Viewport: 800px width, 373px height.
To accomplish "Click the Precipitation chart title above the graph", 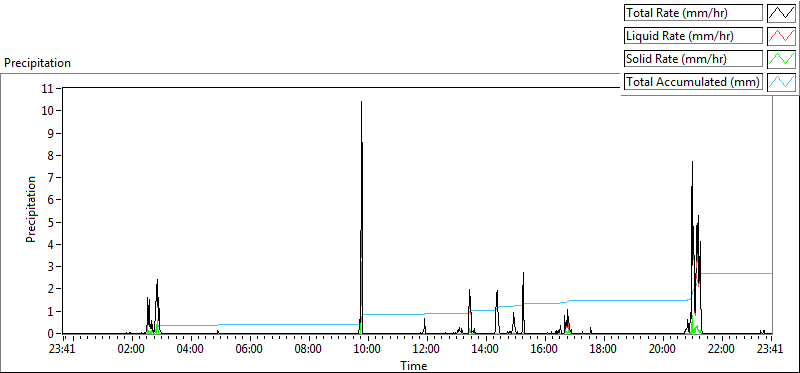I will pyautogui.click(x=37, y=63).
